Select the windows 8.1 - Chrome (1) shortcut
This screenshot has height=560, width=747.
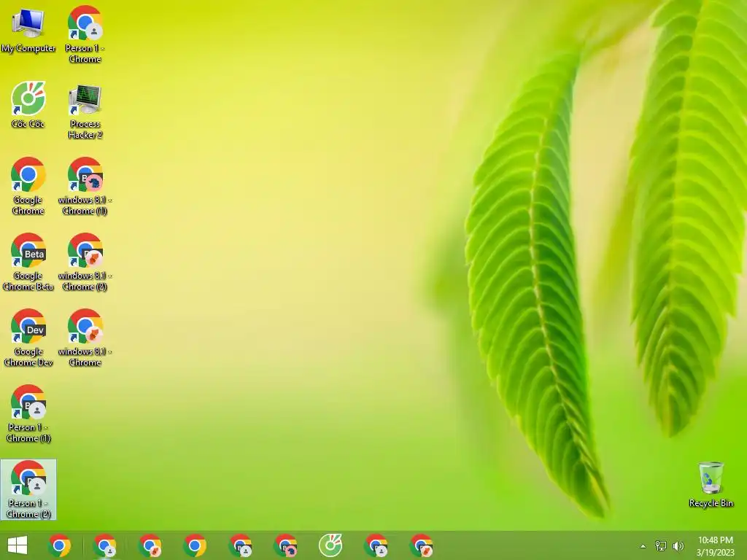(x=85, y=186)
